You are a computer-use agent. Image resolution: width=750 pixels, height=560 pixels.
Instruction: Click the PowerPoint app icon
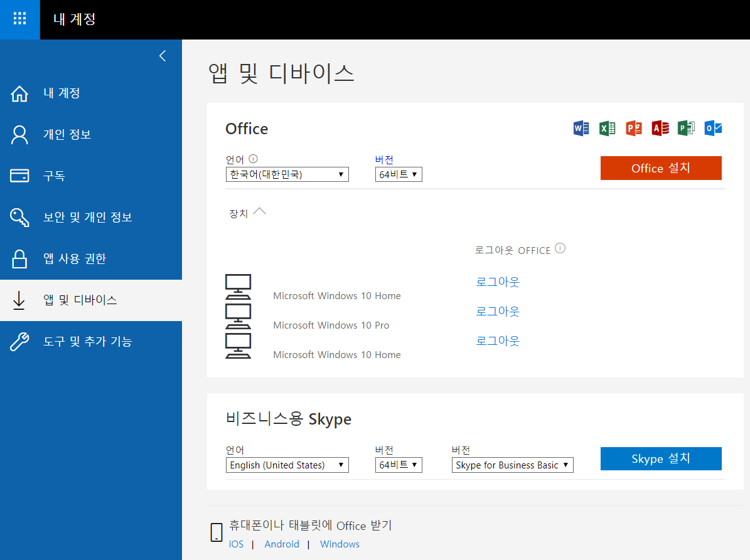634,128
